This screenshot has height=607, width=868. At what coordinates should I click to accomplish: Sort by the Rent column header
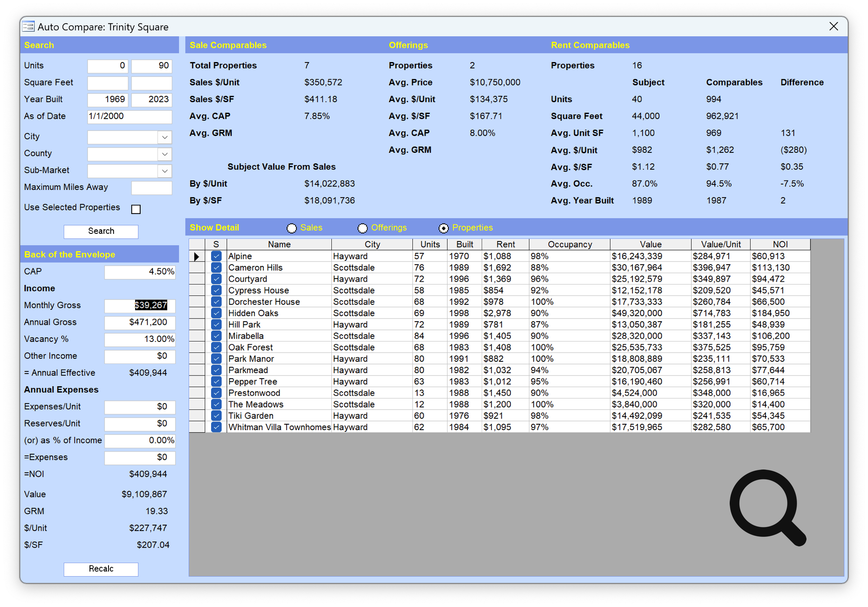(x=505, y=244)
